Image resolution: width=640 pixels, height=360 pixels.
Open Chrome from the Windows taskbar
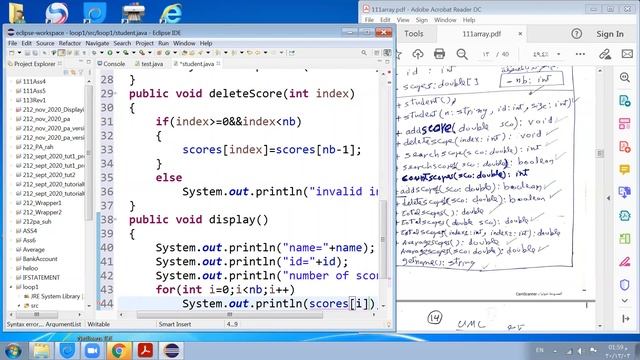click(x=119, y=351)
